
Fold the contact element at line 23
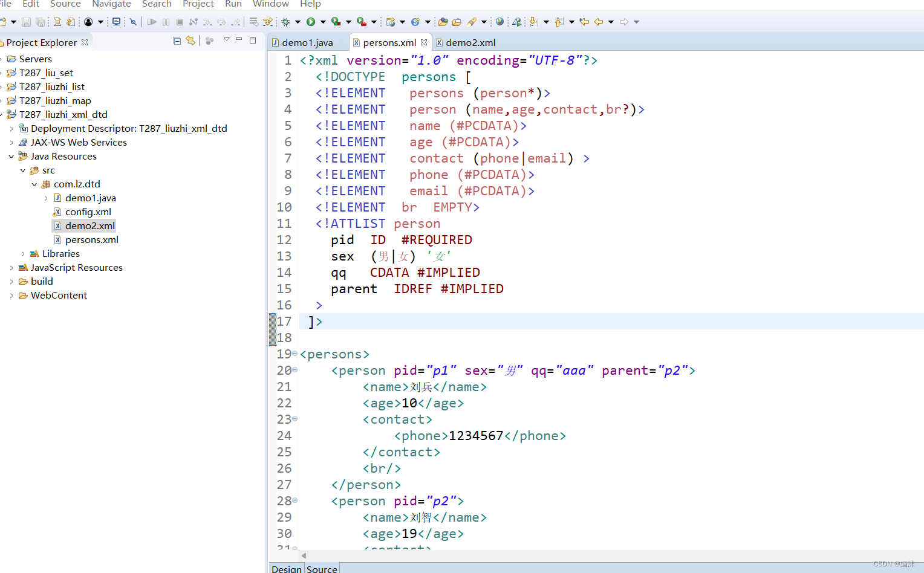[x=294, y=418]
